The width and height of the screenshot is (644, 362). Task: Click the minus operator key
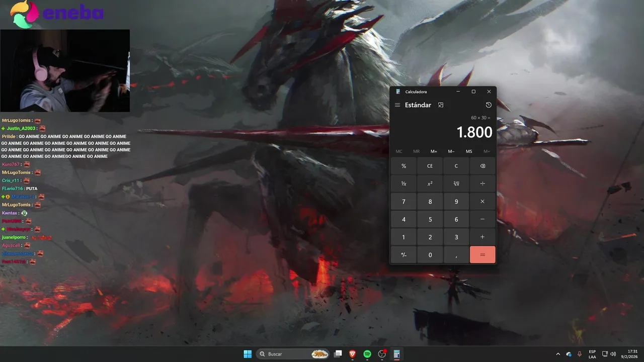click(x=482, y=219)
